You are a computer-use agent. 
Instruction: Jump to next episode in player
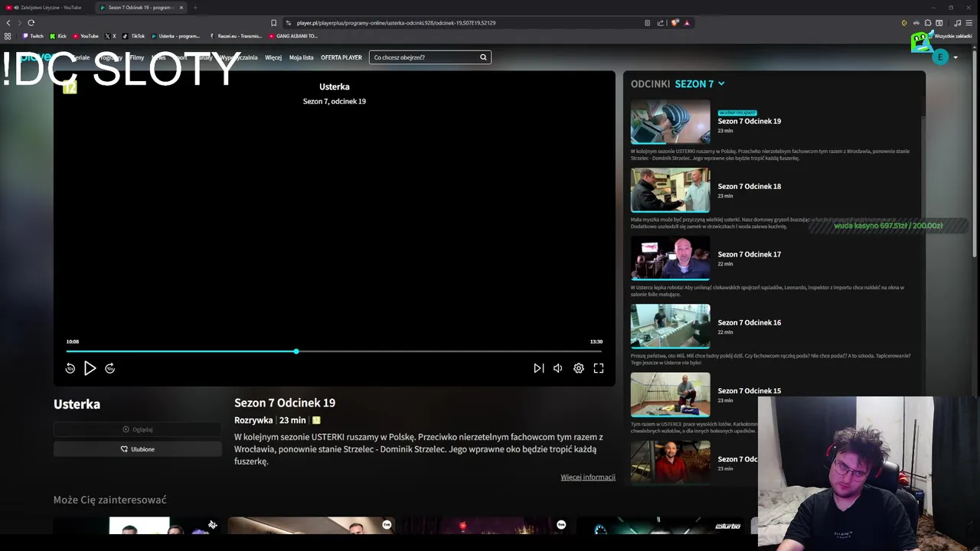(x=538, y=368)
